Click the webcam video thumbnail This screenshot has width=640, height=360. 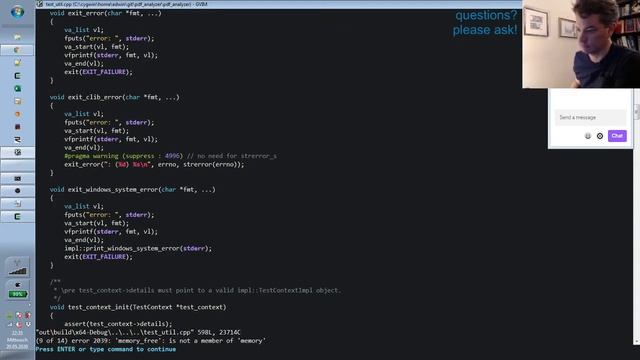click(x=581, y=44)
